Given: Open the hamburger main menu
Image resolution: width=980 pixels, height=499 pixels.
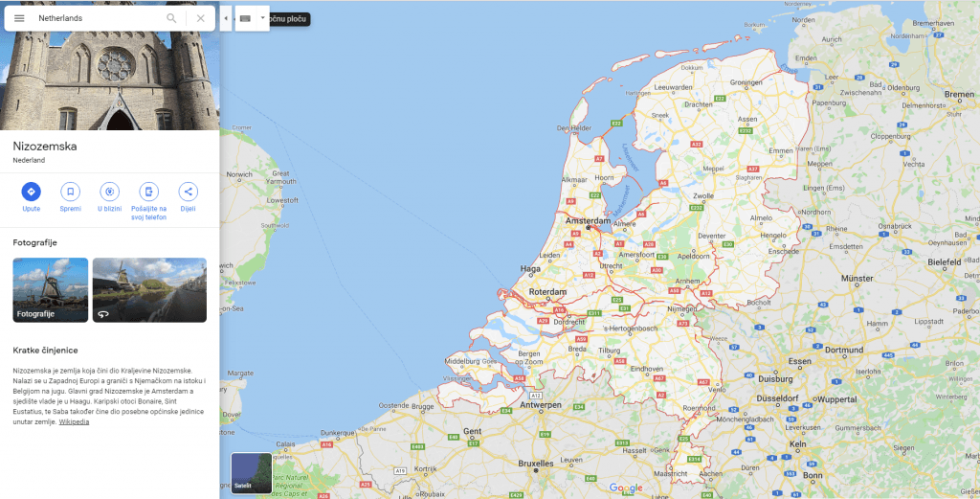Looking at the screenshot, I should click(19, 18).
